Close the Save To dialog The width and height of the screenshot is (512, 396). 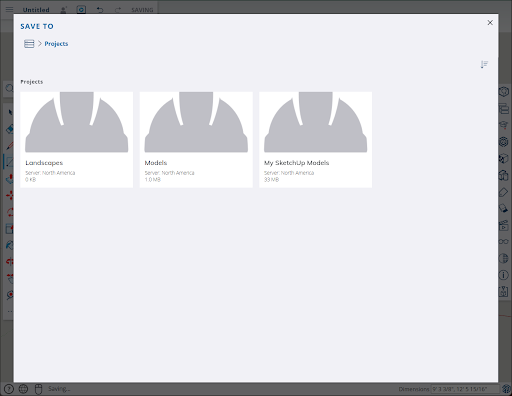490,23
